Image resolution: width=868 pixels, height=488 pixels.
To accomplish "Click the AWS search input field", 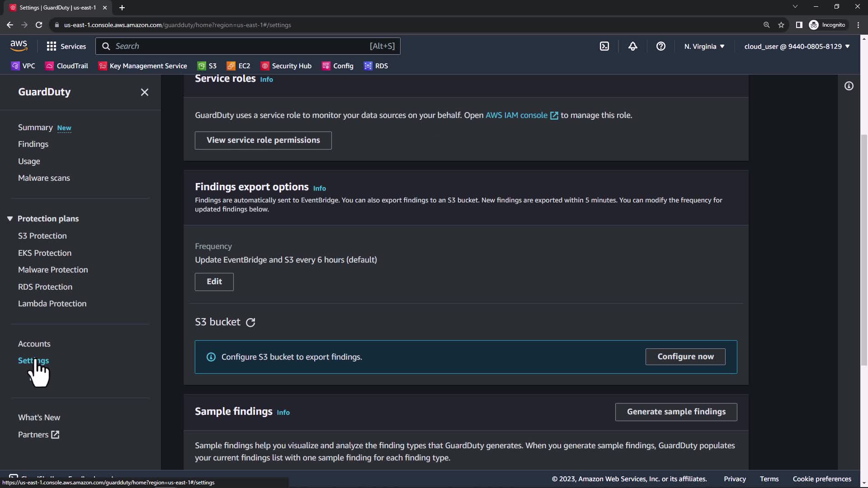I will coord(240,46).
